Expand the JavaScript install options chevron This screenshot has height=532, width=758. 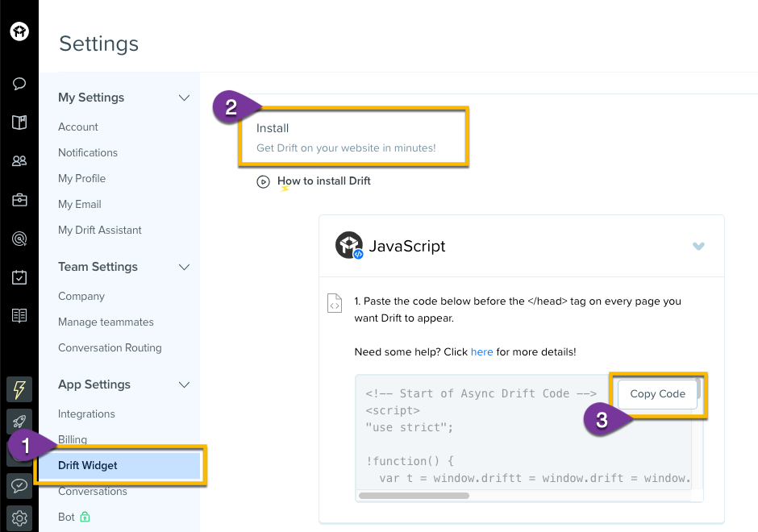tap(698, 247)
